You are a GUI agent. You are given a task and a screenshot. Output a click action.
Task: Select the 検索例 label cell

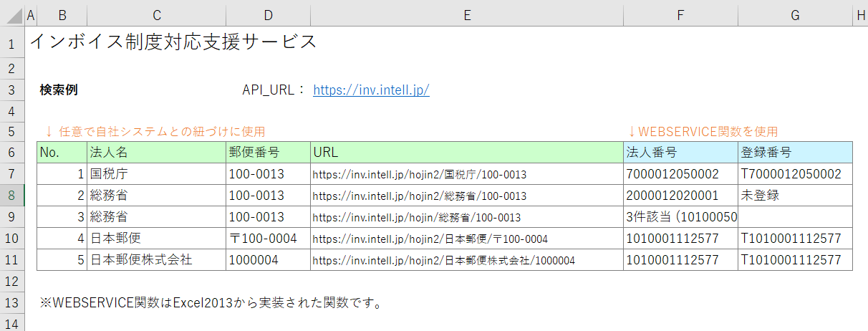(59, 90)
